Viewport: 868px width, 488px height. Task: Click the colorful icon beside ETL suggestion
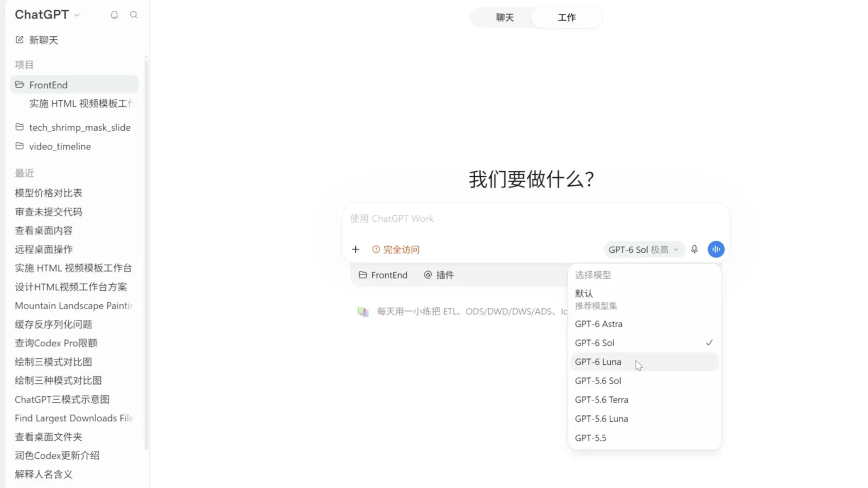click(363, 312)
